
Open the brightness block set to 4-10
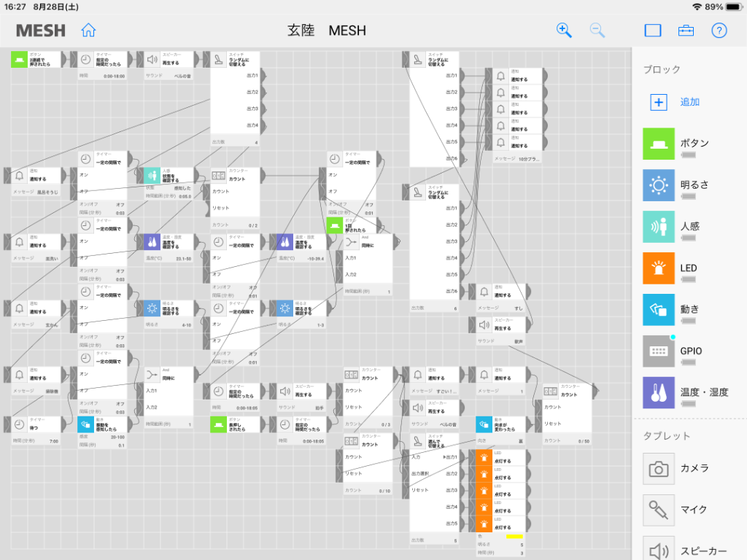pos(169,308)
